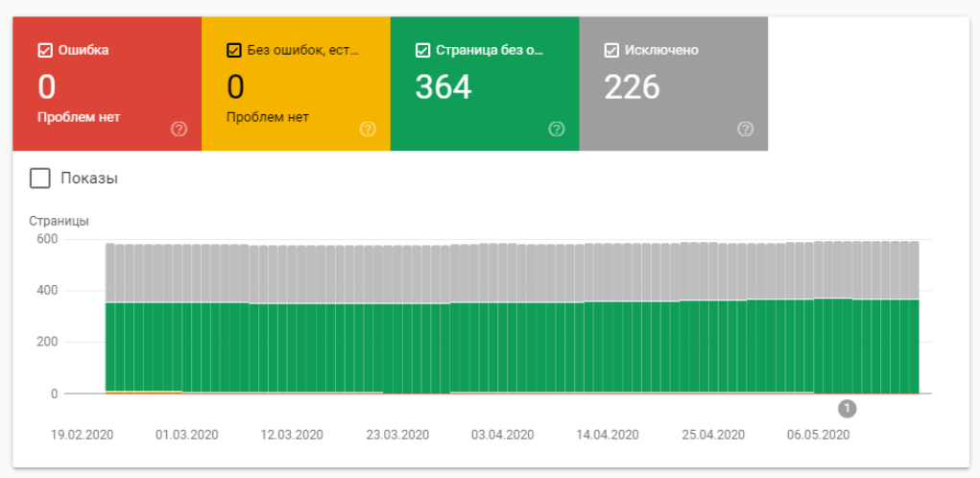Click the Показы label text
This screenshot has height=478, width=980.
[x=89, y=179]
